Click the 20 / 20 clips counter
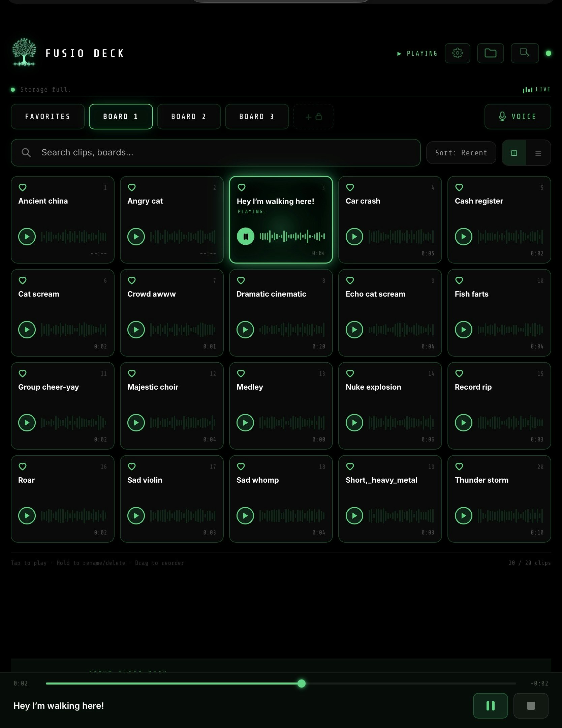Image resolution: width=562 pixels, height=728 pixels. (x=530, y=563)
